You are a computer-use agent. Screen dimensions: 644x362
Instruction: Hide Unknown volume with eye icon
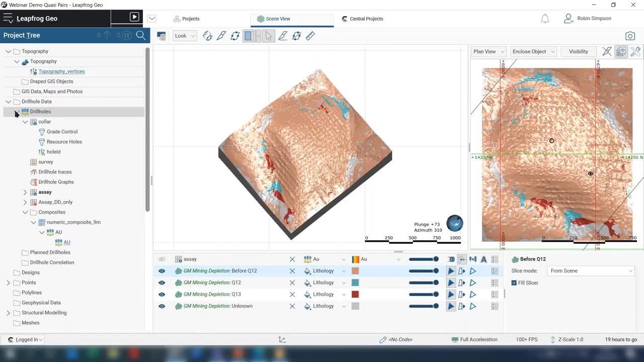click(x=162, y=306)
